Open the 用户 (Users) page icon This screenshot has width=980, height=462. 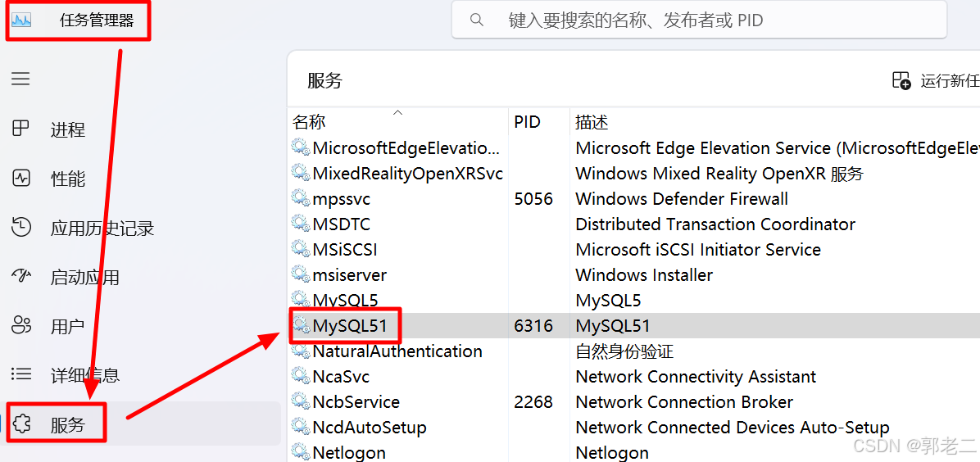coord(20,325)
